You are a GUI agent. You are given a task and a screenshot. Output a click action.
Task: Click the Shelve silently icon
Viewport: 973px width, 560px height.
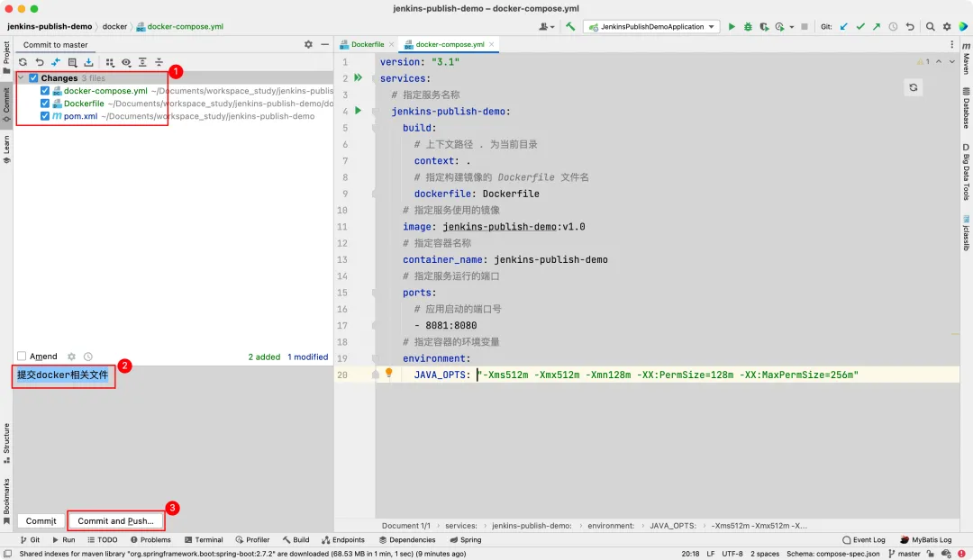[88, 62]
